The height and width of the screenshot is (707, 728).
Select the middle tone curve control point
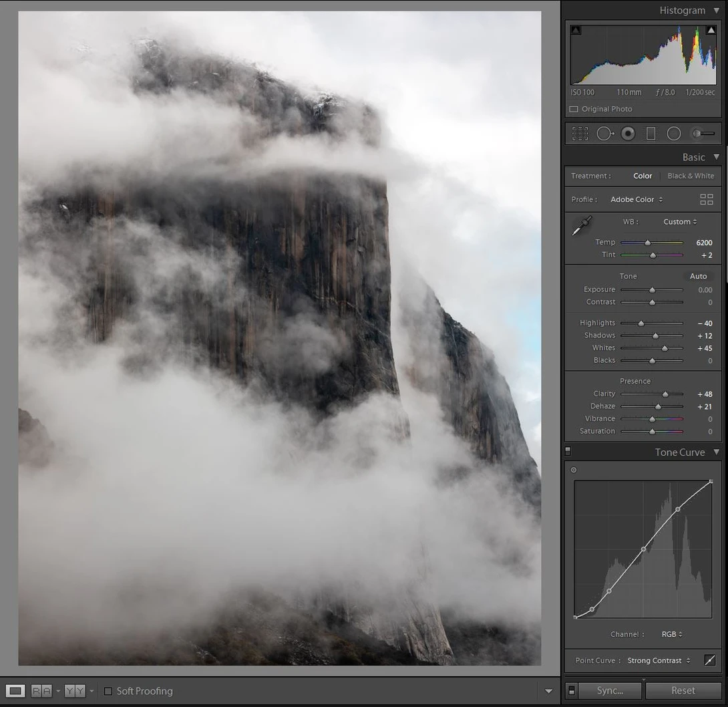pos(643,549)
